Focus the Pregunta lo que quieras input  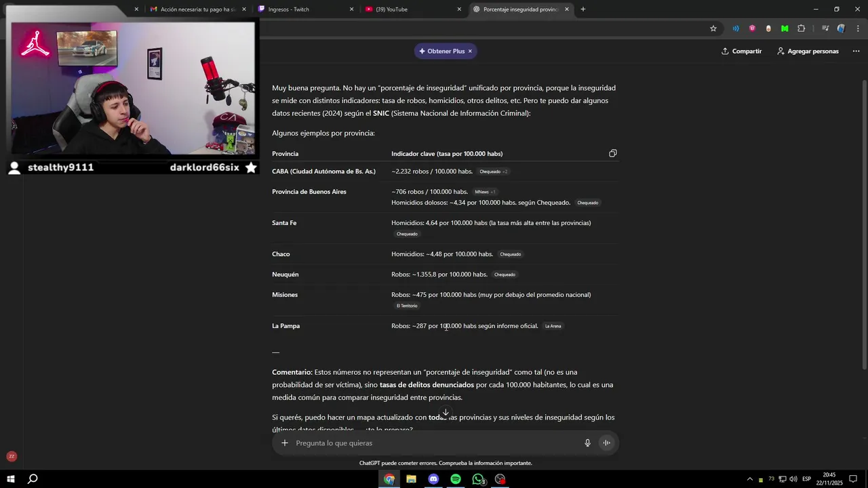[x=434, y=443]
